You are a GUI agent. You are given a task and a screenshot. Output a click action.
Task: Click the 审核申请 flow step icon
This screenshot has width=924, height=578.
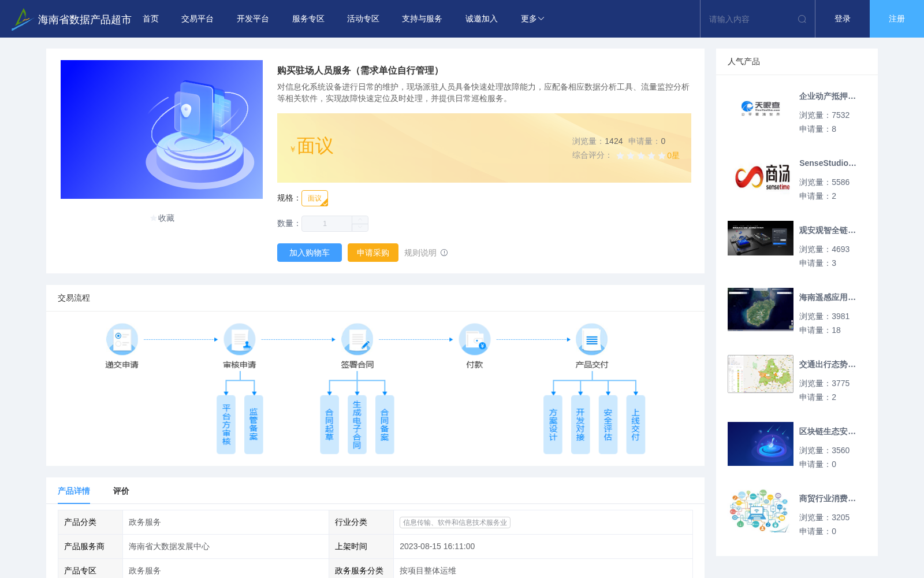[240, 339]
